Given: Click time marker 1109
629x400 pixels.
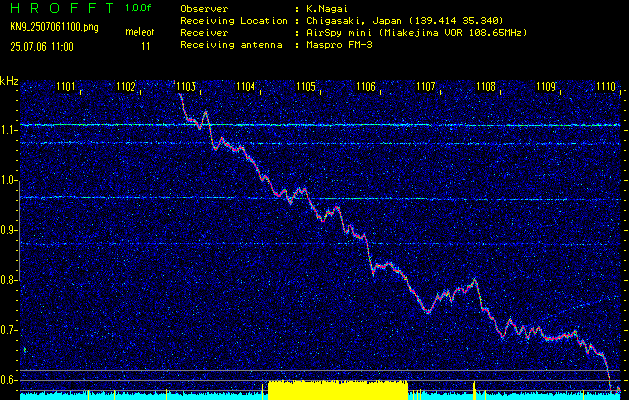Looking at the screenshot, I should coord(546,86).
